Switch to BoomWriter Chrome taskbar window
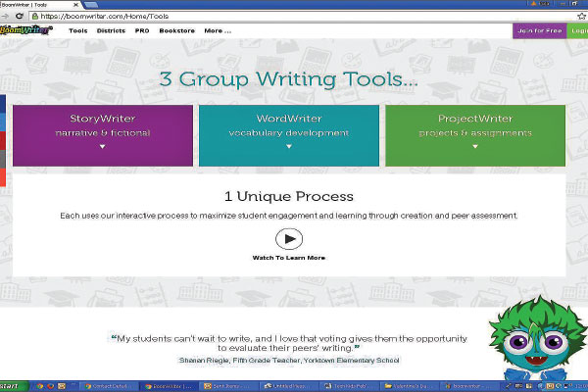 tap(170, 386)
